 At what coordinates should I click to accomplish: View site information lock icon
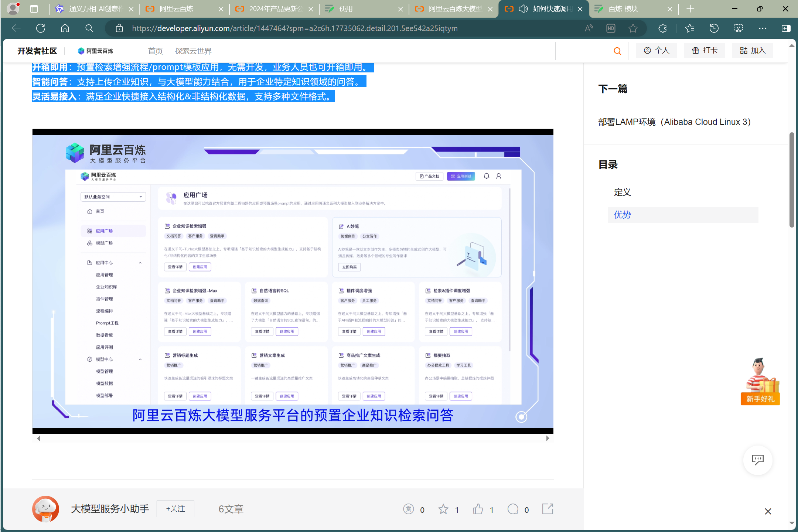(x=119, y=28)
